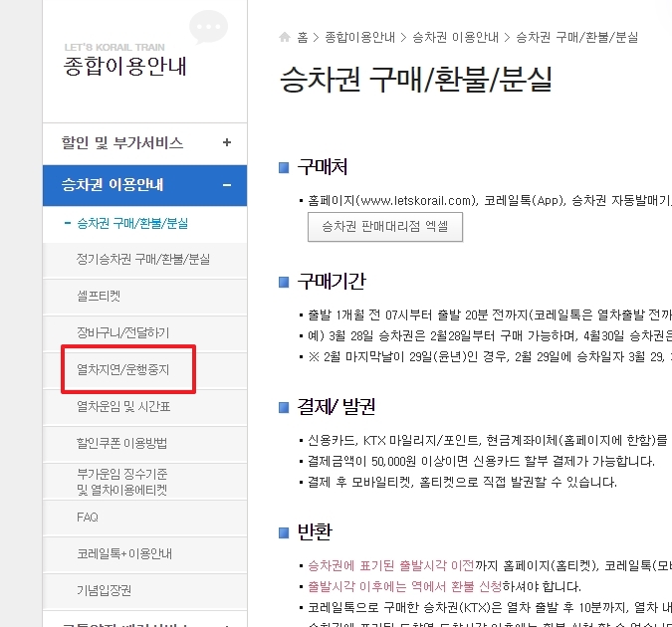The image size is (672, 627).
Task: Select 할인 및 부가서비스 menu heading
Action: (x=122, y=142)
